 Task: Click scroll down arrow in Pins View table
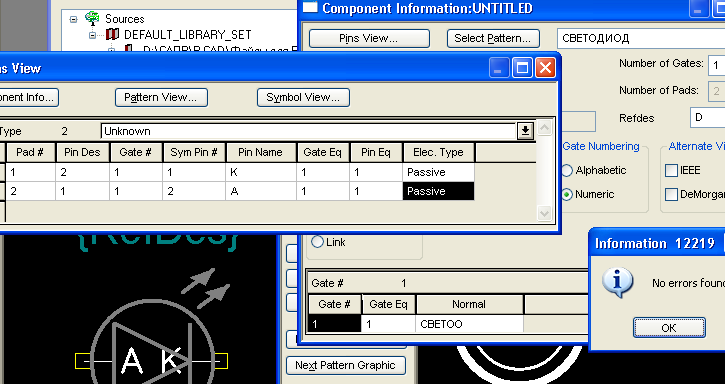pyautogui.click(x=544, y=213)
